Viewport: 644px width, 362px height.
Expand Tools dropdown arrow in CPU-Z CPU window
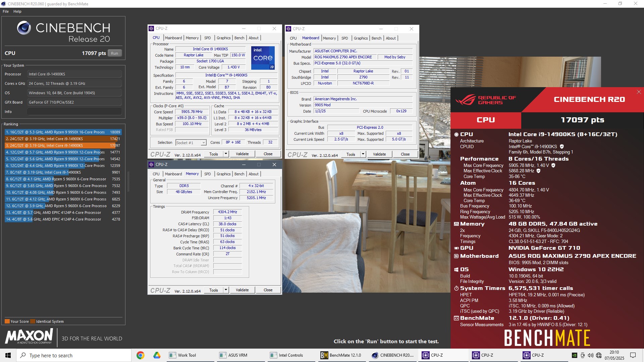(226, 154)
